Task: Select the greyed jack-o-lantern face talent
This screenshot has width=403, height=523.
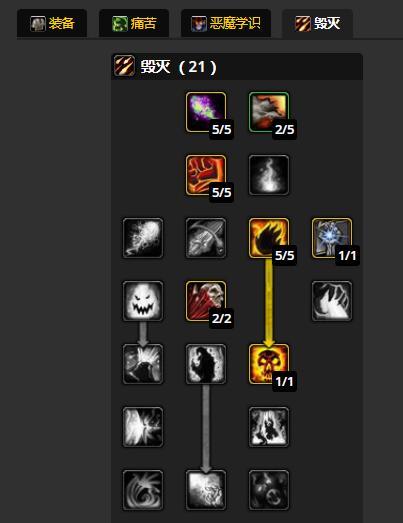Action: point(143,301)
